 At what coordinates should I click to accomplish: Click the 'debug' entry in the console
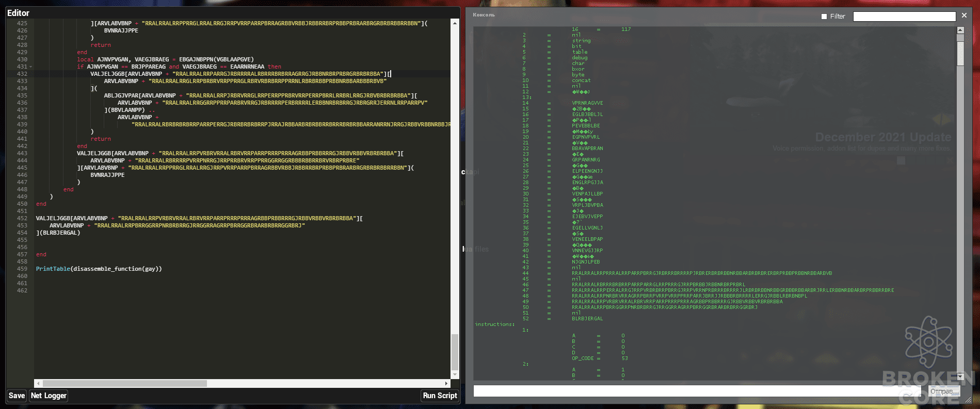tap(580, 58)
